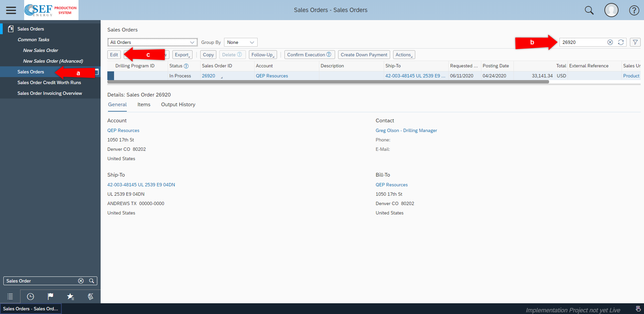Click the Ship-To column header

click(x=393, y=66)
